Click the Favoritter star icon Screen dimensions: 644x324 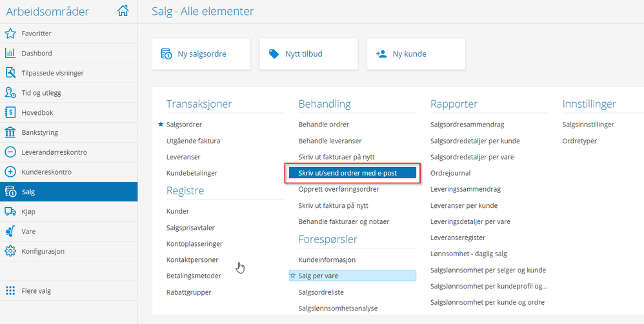click(10, 34)
